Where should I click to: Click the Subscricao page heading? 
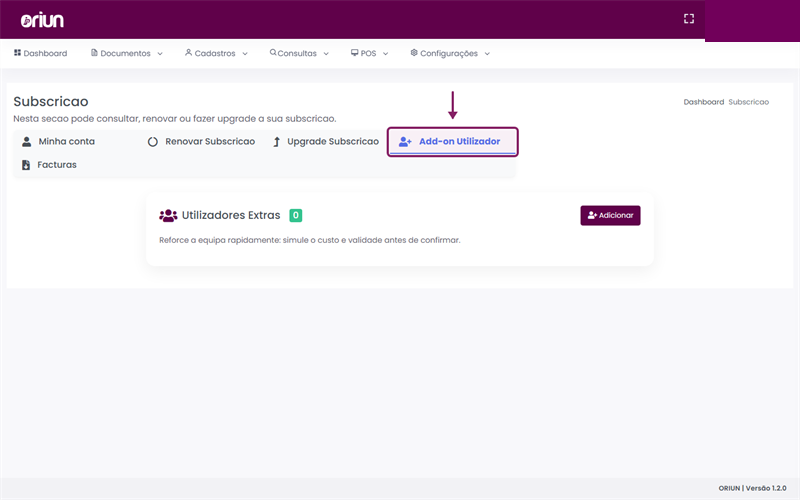point(51,102)
